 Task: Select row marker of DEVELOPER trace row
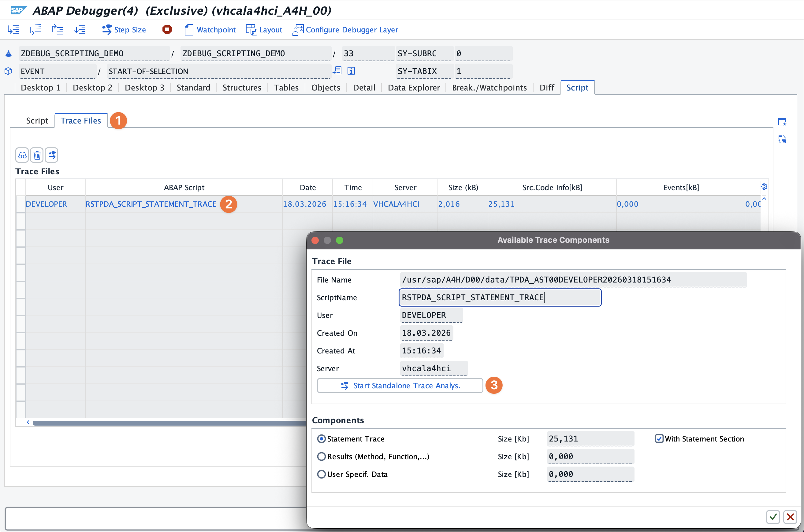[21, 204]
